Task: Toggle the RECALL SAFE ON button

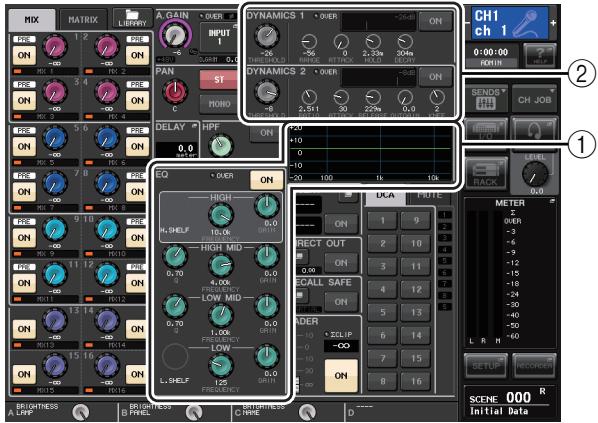Action: [x=341, y=302]
